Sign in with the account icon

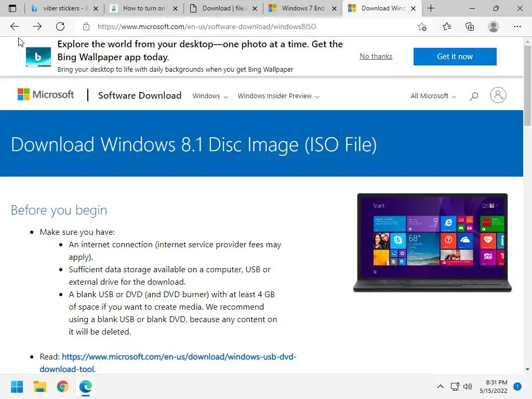498,96
